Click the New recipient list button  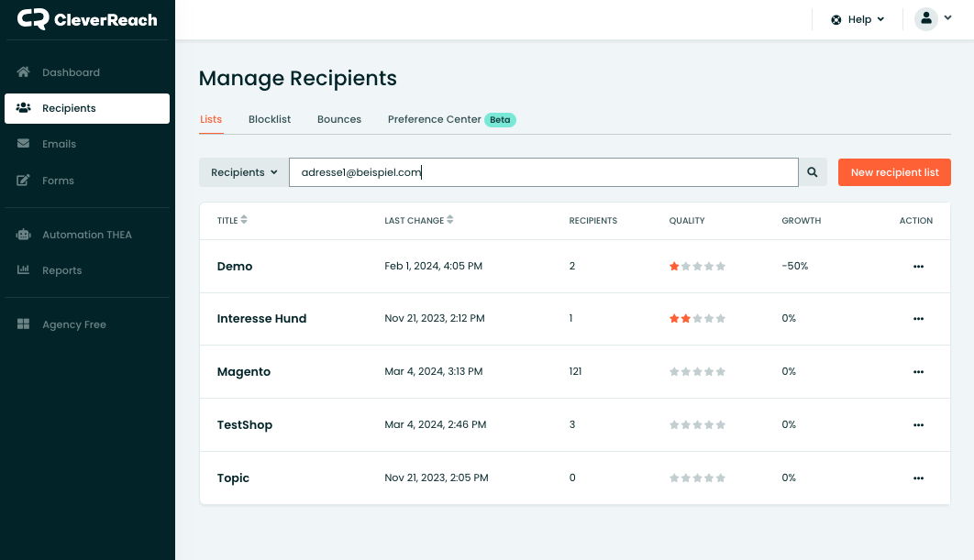[894, 172]
